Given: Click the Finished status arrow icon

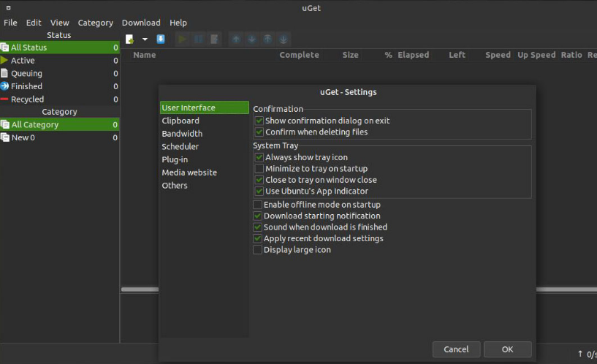Looking at the screenshot, I should click(x=4, y=86).
